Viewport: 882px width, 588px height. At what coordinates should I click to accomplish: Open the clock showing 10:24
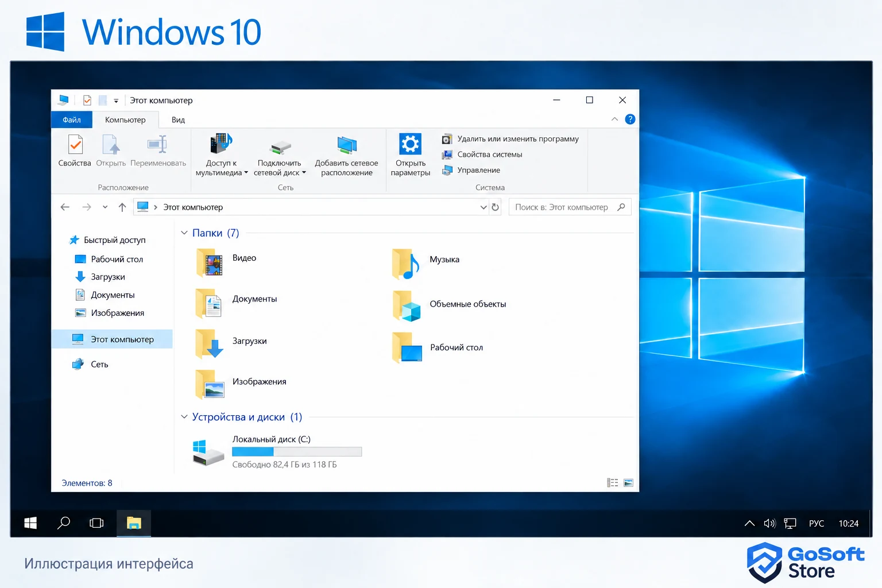pyautogui.click(x=849, y=523)
